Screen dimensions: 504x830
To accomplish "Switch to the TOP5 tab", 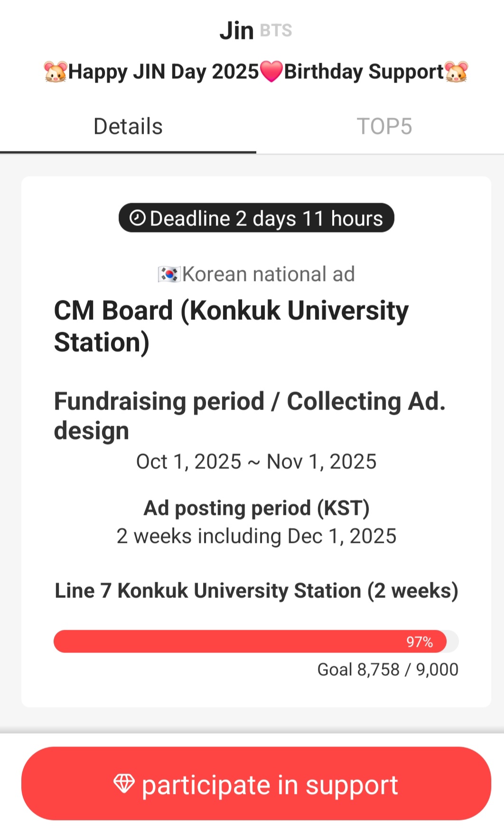I will click(384, 127).
